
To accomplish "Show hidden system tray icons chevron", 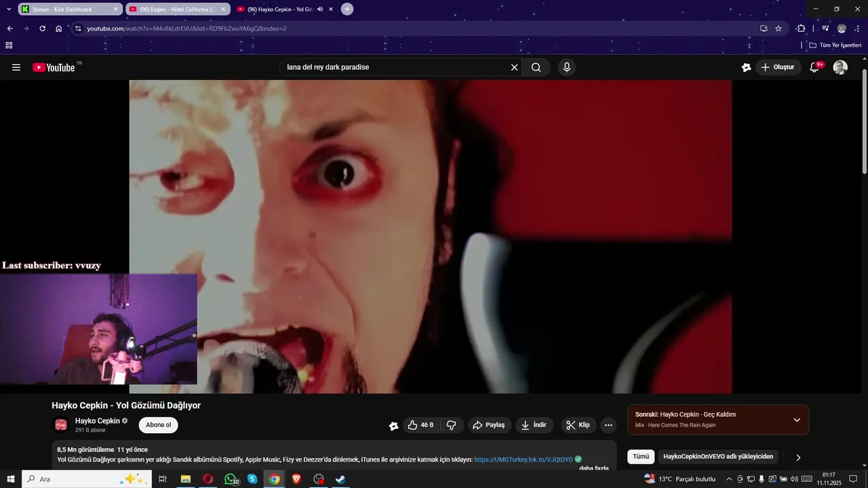I will (x=729, y=479).
